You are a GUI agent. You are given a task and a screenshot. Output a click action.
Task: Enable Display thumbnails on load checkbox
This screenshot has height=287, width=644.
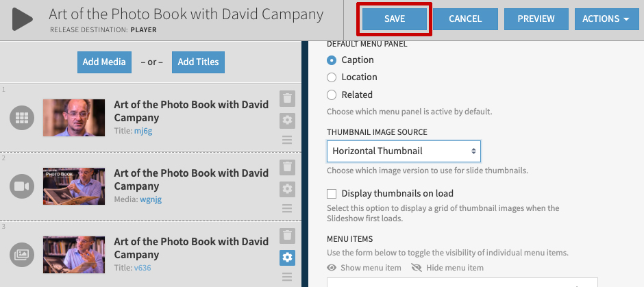click(332, 194)
